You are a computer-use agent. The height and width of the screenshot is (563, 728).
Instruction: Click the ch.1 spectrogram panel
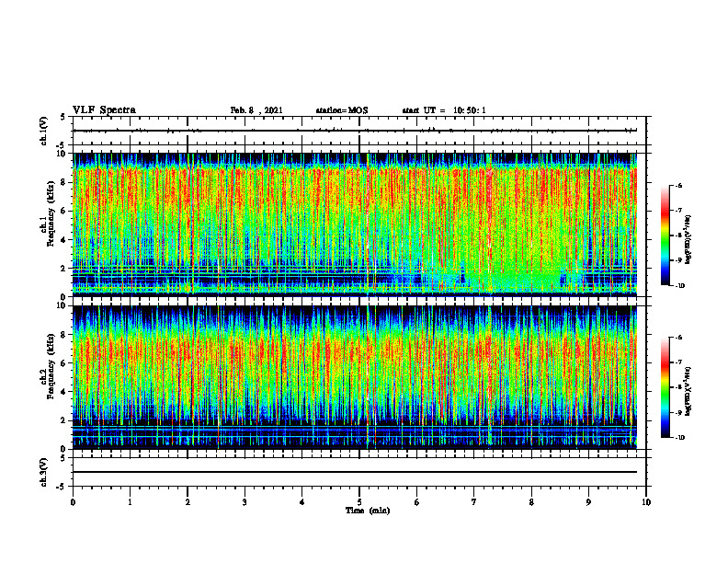(x=355, y=224)
